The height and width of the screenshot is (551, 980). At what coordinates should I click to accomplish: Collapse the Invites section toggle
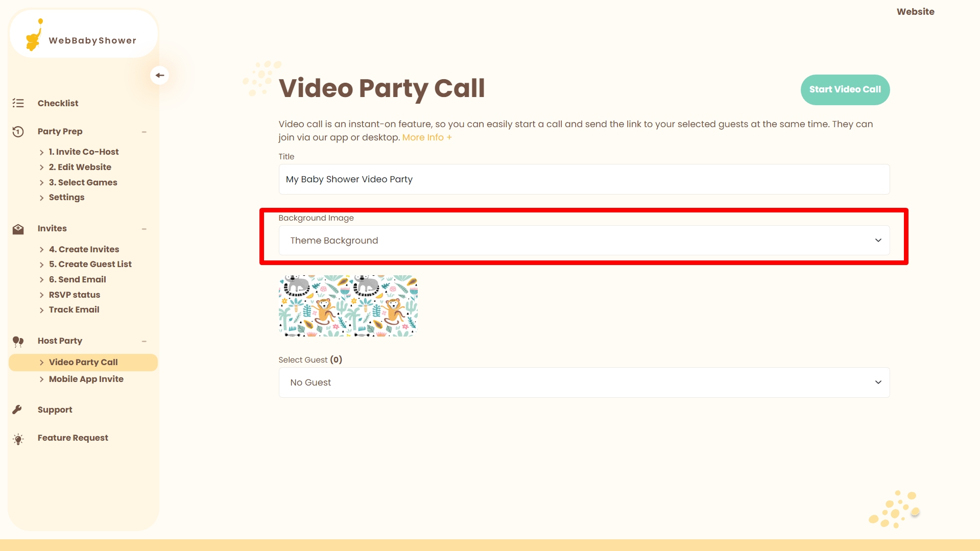144,229
